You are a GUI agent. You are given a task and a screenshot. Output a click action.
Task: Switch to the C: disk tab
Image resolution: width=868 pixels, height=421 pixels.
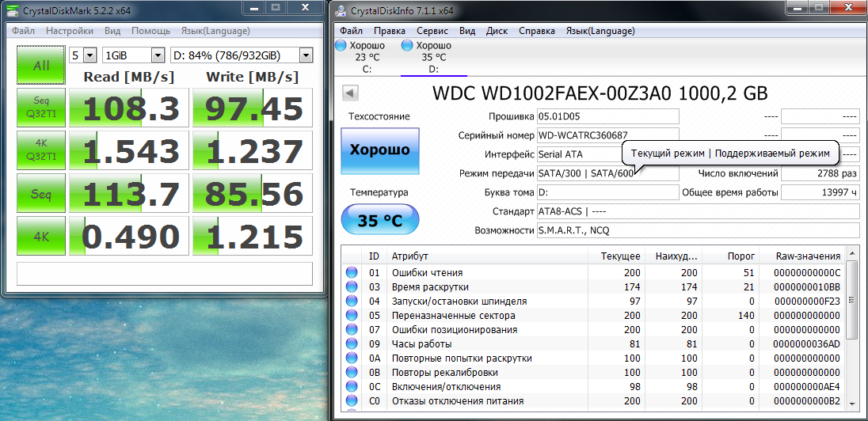[x=367, y=57]
